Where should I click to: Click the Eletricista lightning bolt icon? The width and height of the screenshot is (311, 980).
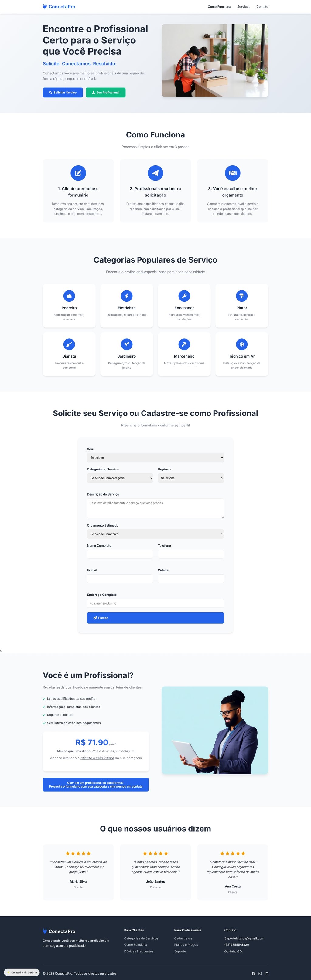[x=126, y=296]
